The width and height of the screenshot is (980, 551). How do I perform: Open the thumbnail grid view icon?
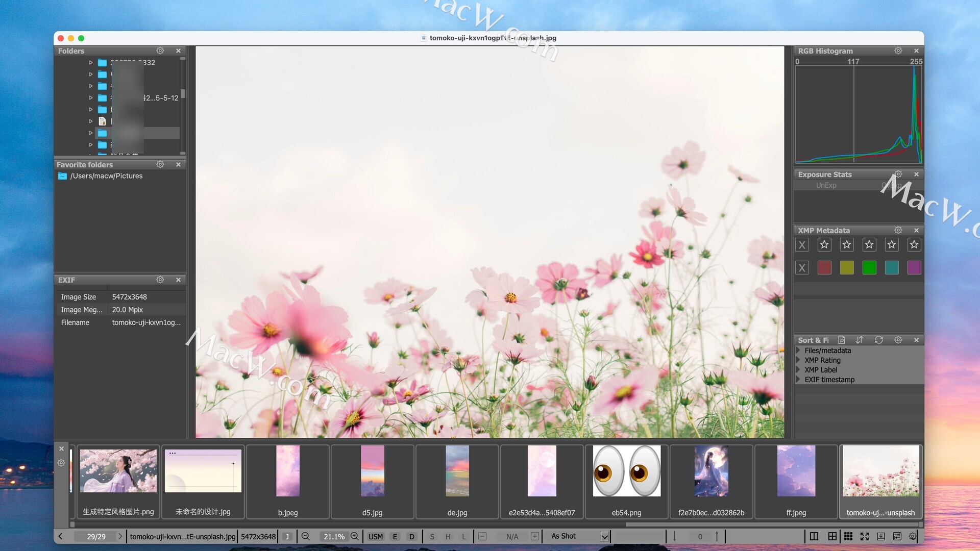tap(848, 536)
